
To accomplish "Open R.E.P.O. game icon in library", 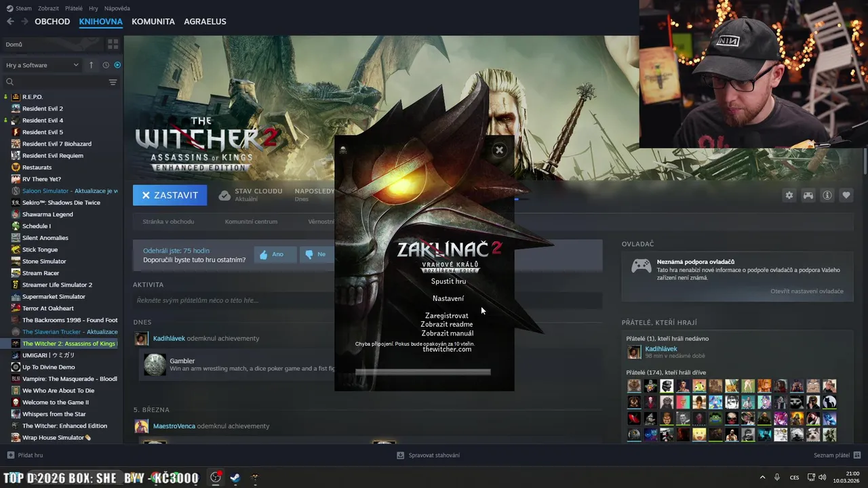I will click(16, 97).
